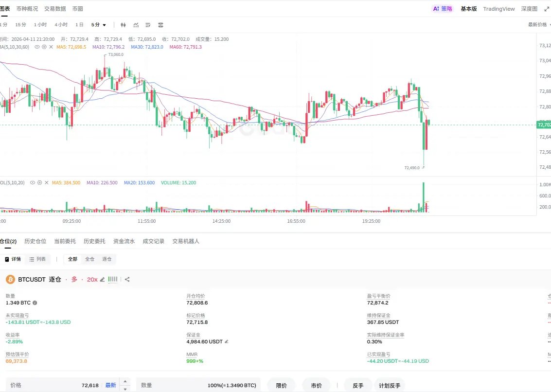Viewport: 551px width, 392px height.
Task: Edit margin 4,984.60 USDT pencil icon
Action: point(227,341)
